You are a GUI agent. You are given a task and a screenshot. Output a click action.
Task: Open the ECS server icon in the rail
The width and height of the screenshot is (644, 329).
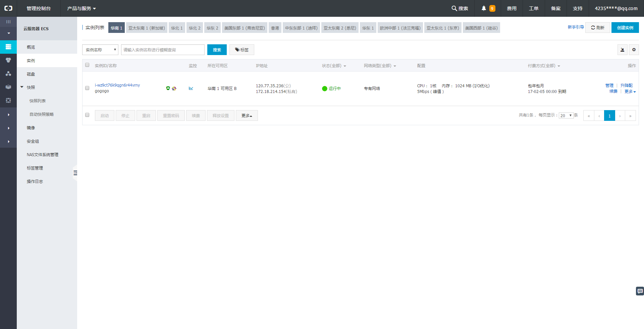pyautogui.click(x=8, y=47)
